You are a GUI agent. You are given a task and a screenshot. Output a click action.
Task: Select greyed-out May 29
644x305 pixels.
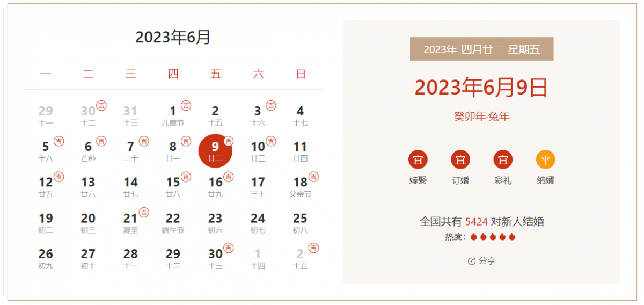coord(46,115)
